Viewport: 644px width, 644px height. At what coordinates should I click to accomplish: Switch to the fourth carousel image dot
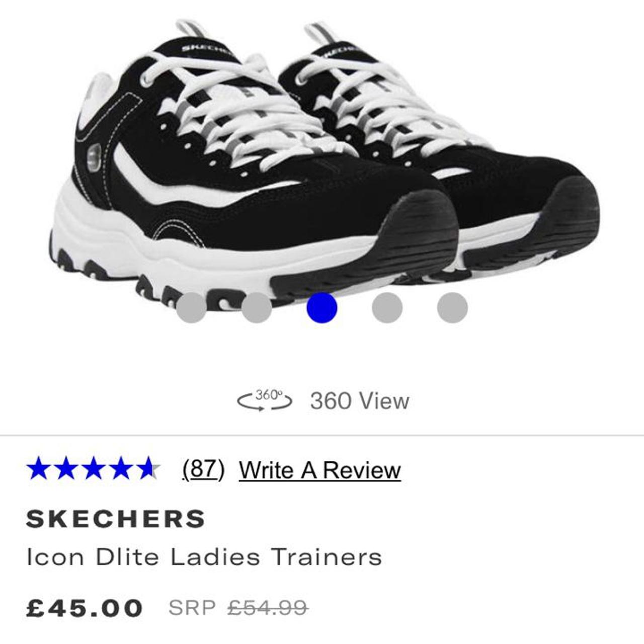387,307
